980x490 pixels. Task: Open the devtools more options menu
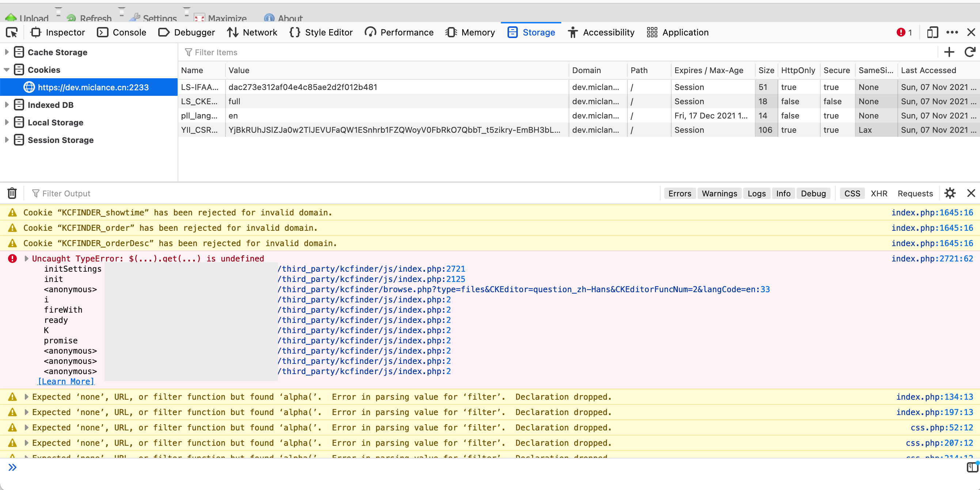[x=952, y=33]
